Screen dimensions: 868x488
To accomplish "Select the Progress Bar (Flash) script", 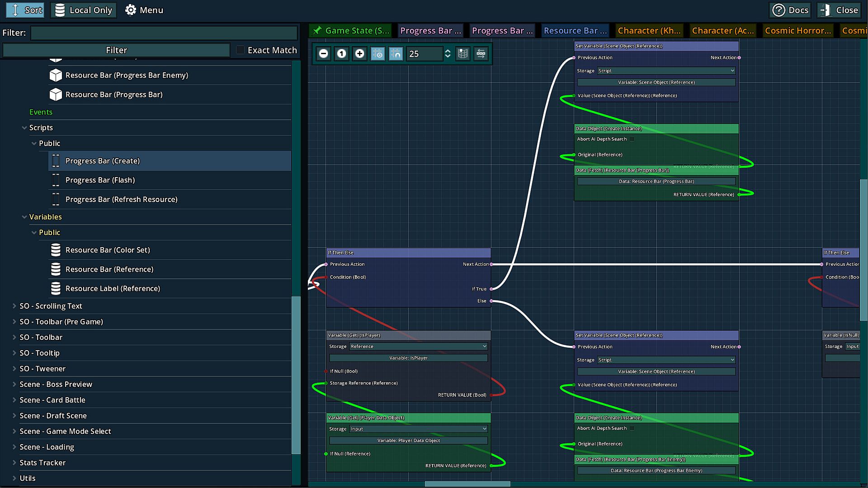I will tap(100, 180).
